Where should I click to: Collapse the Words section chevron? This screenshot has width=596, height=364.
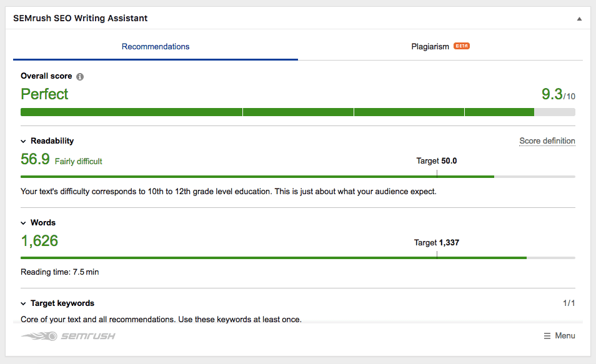(x=23, y=223)
